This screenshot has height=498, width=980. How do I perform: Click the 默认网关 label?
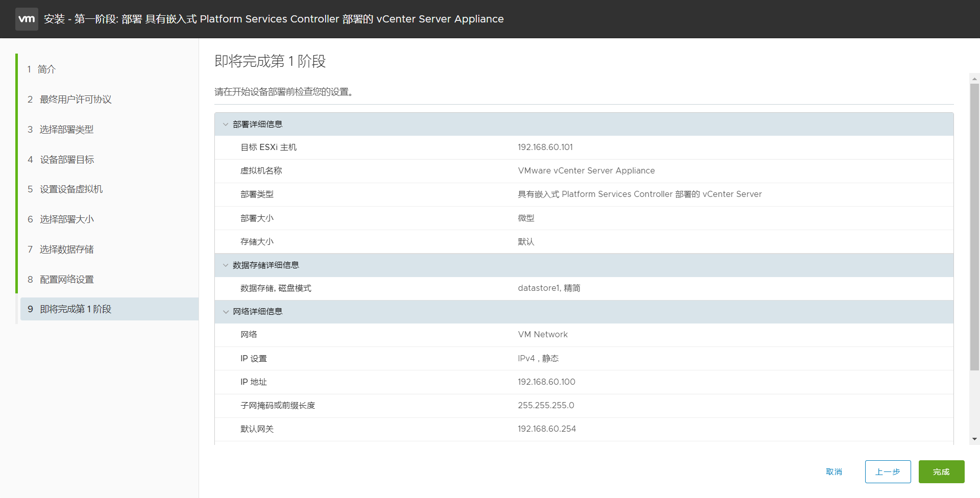click(x=257, y=429)
